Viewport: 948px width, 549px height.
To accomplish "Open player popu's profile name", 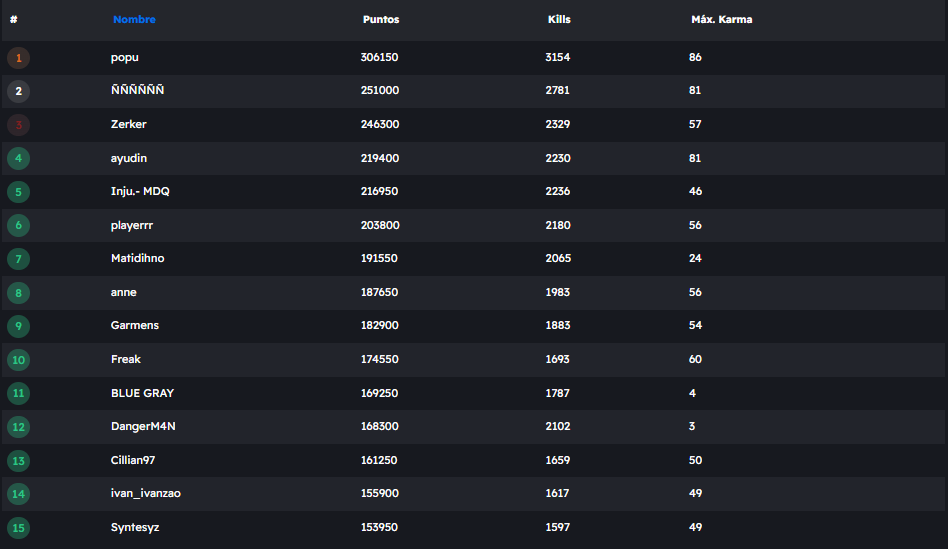I will point(125,58).
